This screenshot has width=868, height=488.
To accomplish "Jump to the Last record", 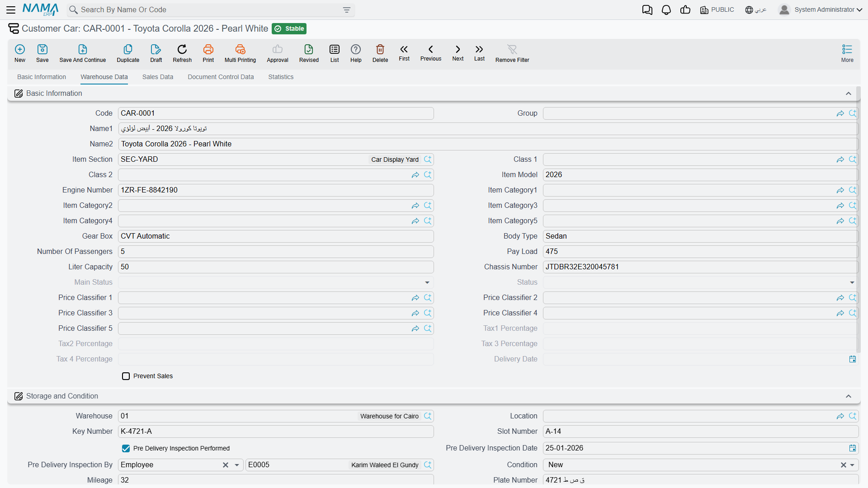I will (x=479, y=52).
